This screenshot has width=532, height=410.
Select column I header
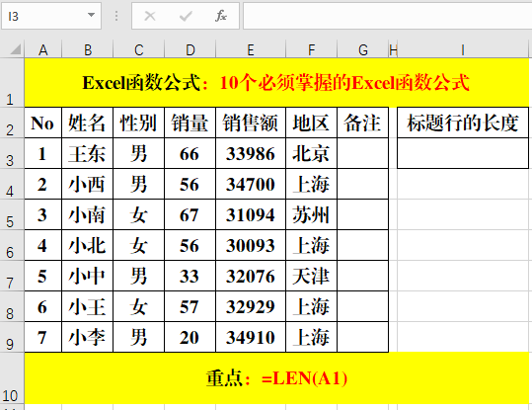(x=463, y=49)
